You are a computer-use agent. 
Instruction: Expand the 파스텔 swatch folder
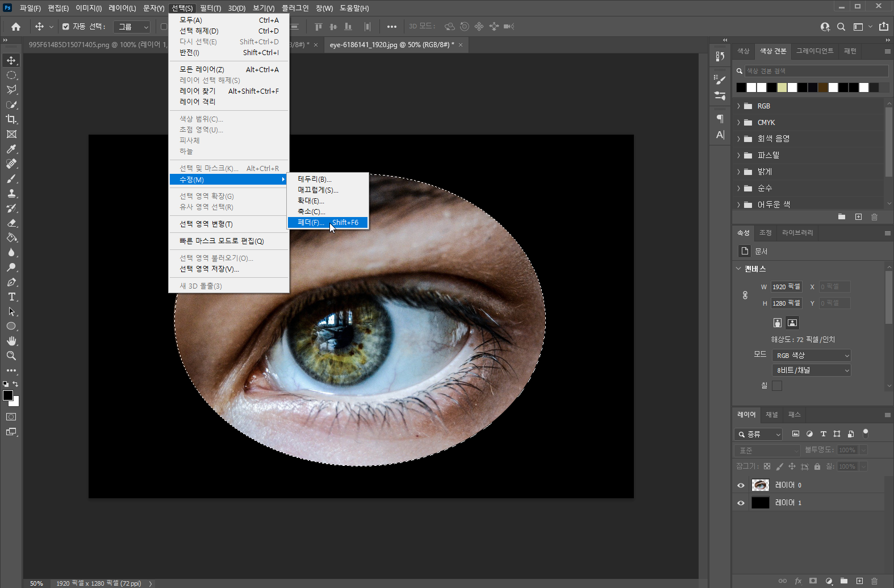[738, 156]
